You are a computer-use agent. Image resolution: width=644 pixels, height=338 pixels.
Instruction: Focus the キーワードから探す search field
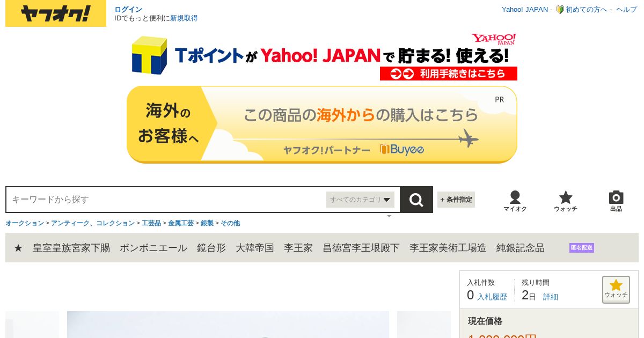166,200
